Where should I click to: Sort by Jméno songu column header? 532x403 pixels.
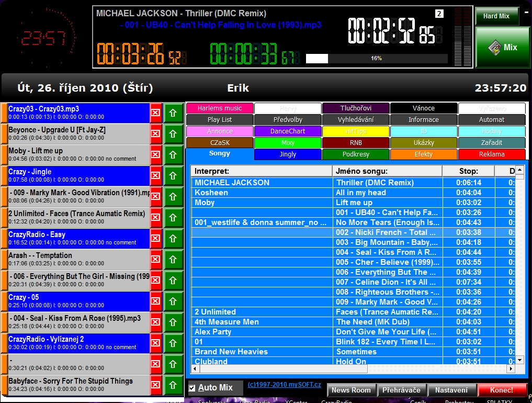(388, 171)
